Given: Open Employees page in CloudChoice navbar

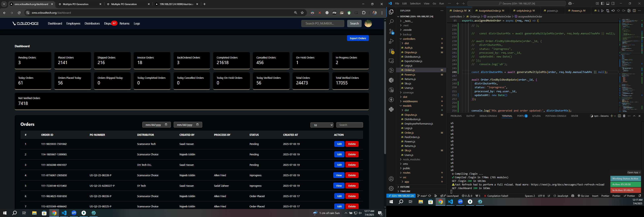Looking at the screenshot, I should (x=73, y=24).
